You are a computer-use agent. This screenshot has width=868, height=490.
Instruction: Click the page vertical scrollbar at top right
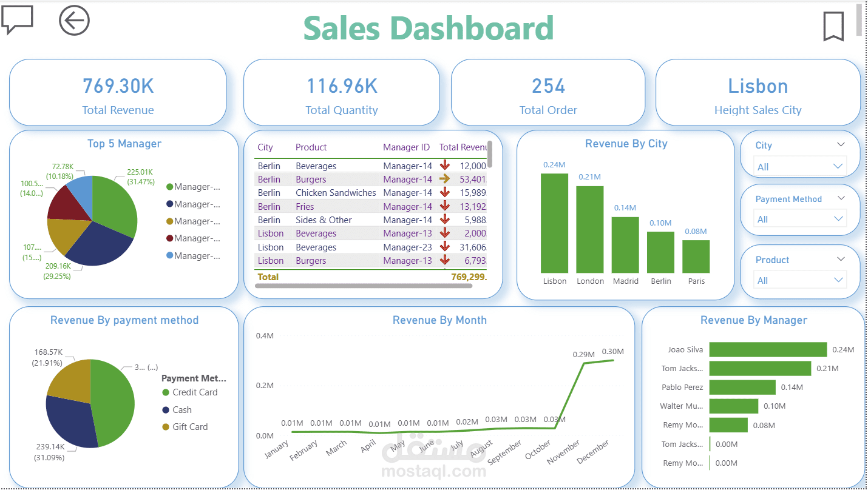(859, 20)
